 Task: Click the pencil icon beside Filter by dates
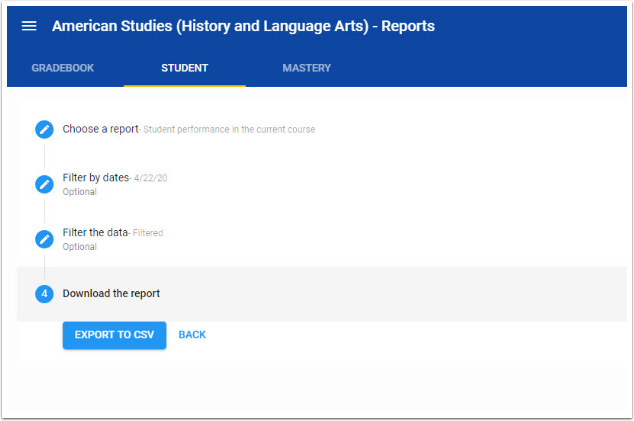coord(44,184)
